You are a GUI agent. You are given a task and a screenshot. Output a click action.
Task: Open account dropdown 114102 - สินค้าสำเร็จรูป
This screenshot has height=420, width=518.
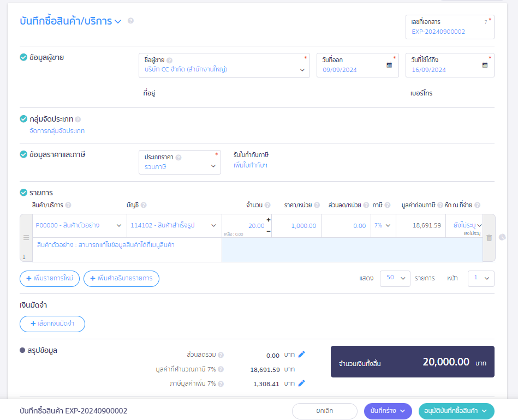click(x=174, y=225)
